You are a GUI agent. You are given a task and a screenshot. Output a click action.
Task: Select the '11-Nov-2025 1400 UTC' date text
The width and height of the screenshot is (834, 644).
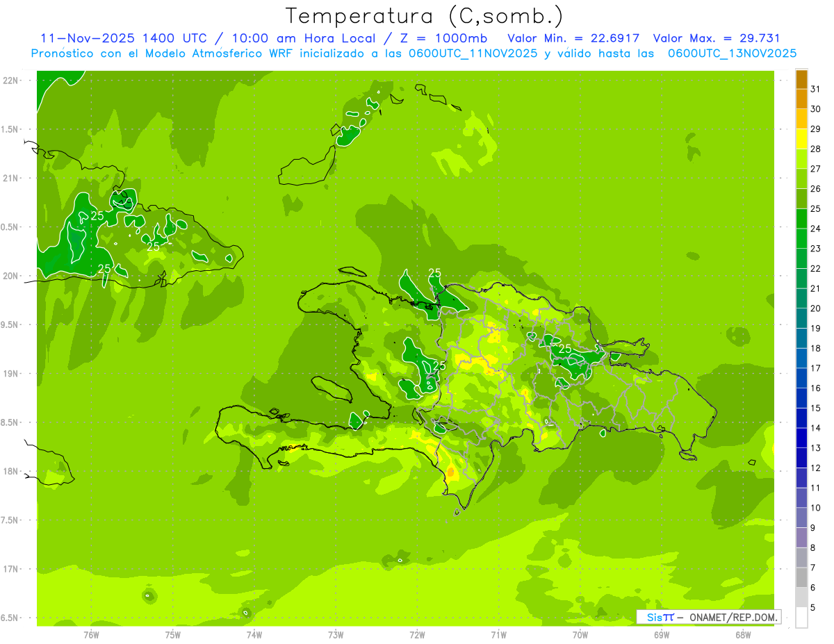pyautogui.click(x=122, y=38)
